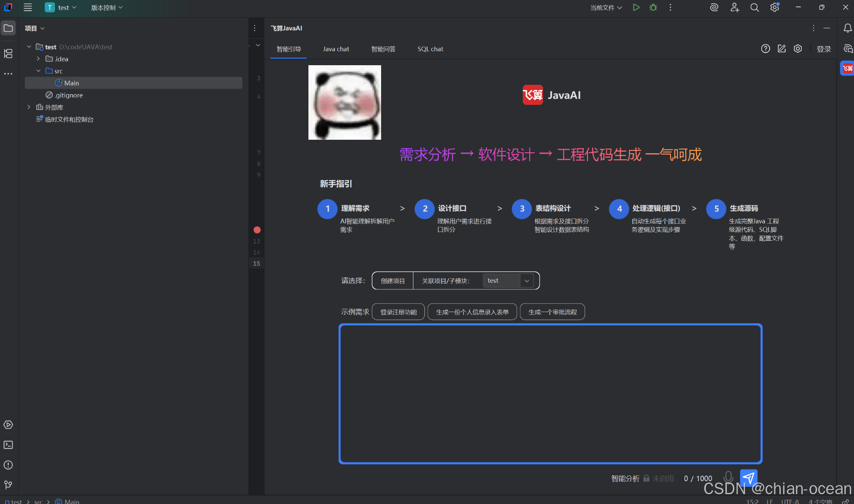This screenshot has height=504, width=854.
Task: Click the 创建项目 button
Action: [x=393, y=281]
